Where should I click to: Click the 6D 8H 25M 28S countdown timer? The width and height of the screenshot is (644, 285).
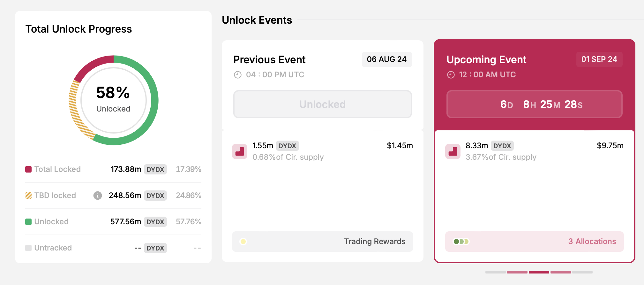click(x=534, y=104)
